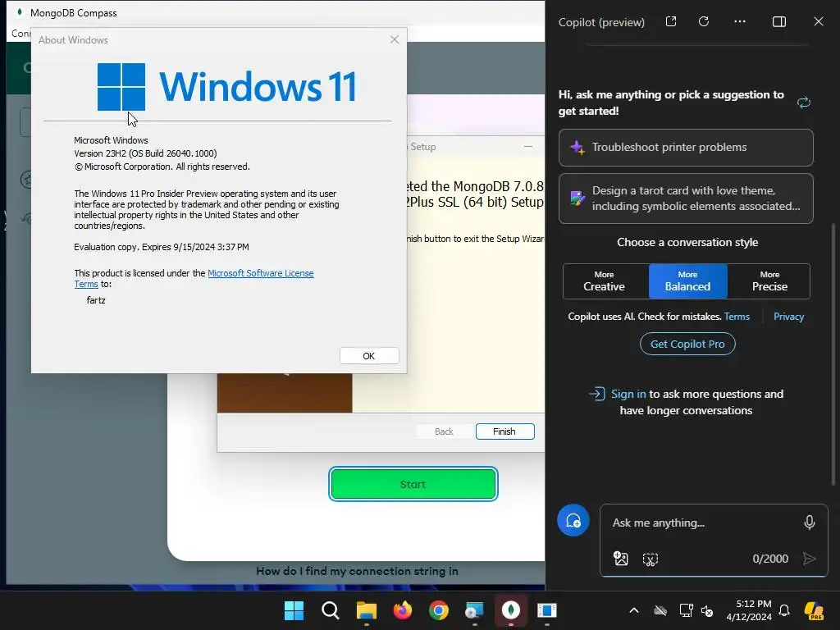840x630 pixels.
Task: Click Get Copilot Pro button
Action: [687, 344]
